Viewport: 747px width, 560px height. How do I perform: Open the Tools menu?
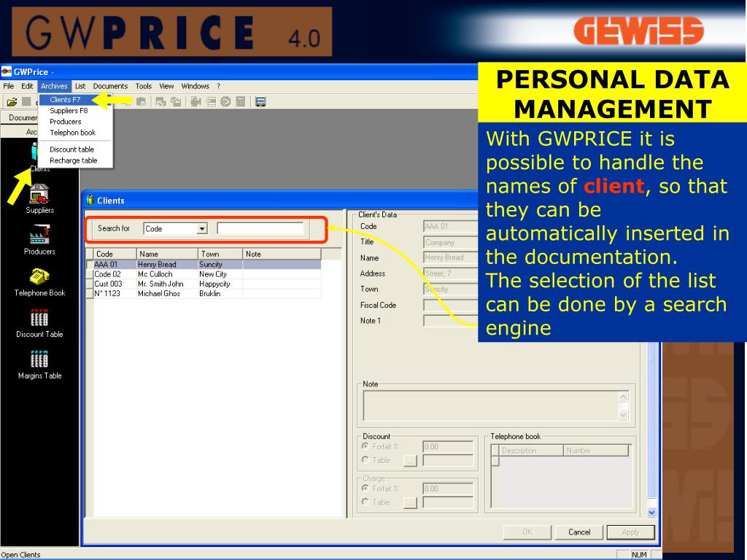click(144, 86)
